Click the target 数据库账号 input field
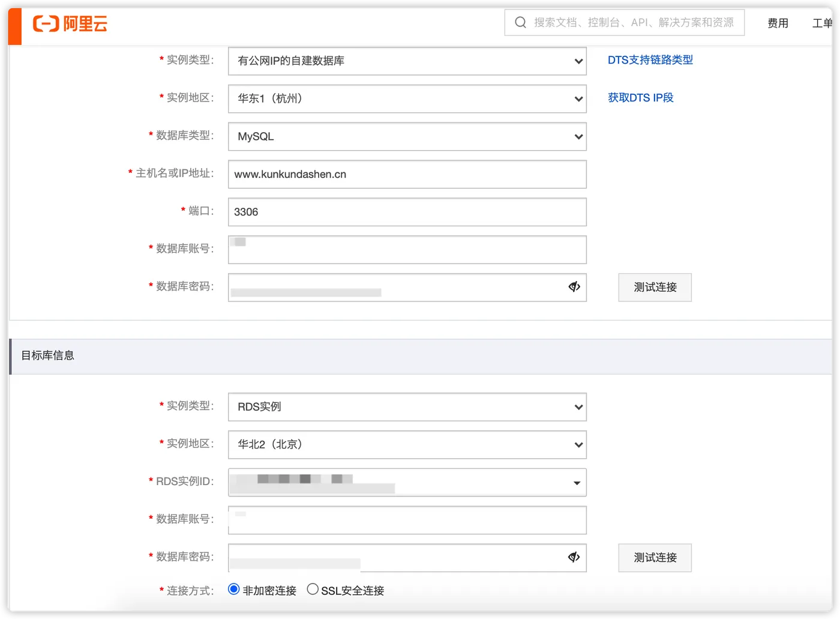Image resolution: width=840 pixels, height=619 pixels. pyautogui.click(x=407, y=520)
